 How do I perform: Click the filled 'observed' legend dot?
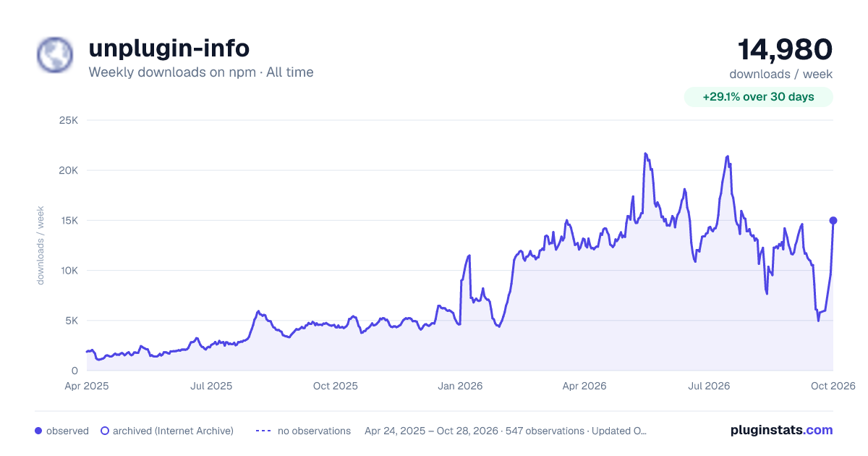tap(38, 431)
